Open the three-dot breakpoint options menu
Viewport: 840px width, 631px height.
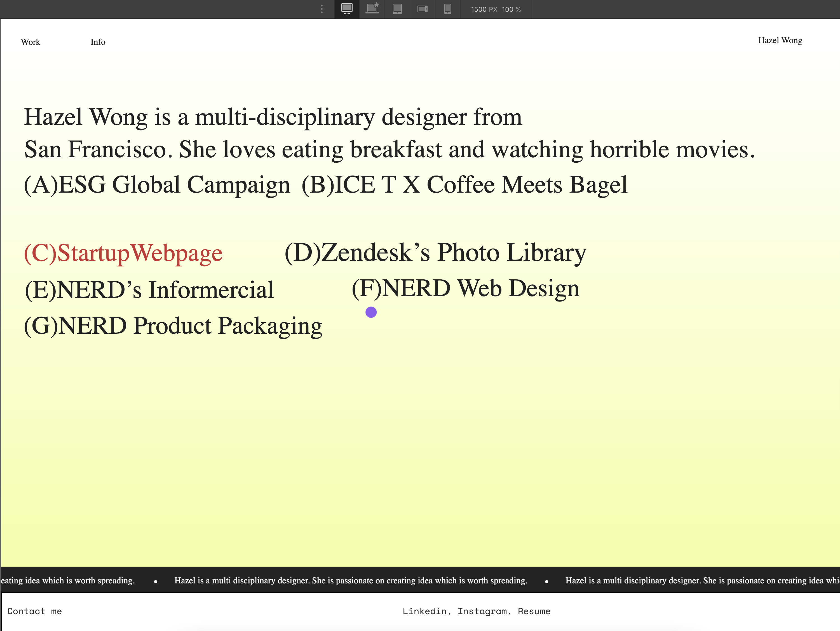(322, 9)
